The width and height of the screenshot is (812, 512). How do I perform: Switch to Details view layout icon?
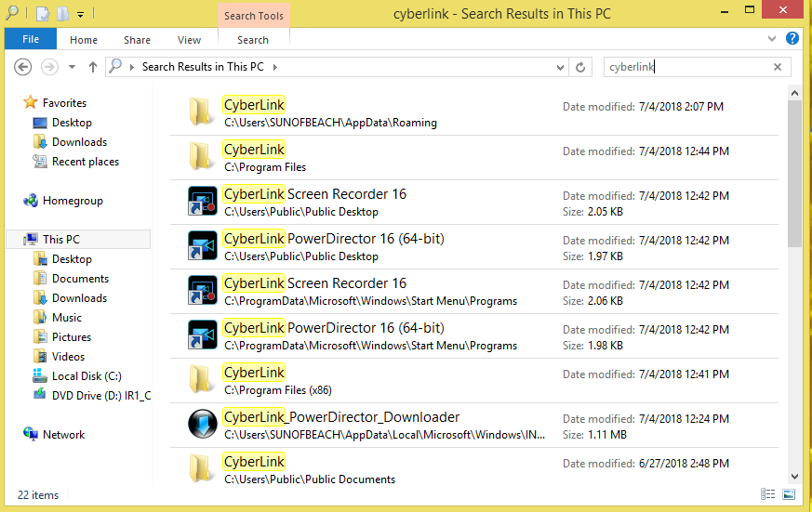pos(768,495)
